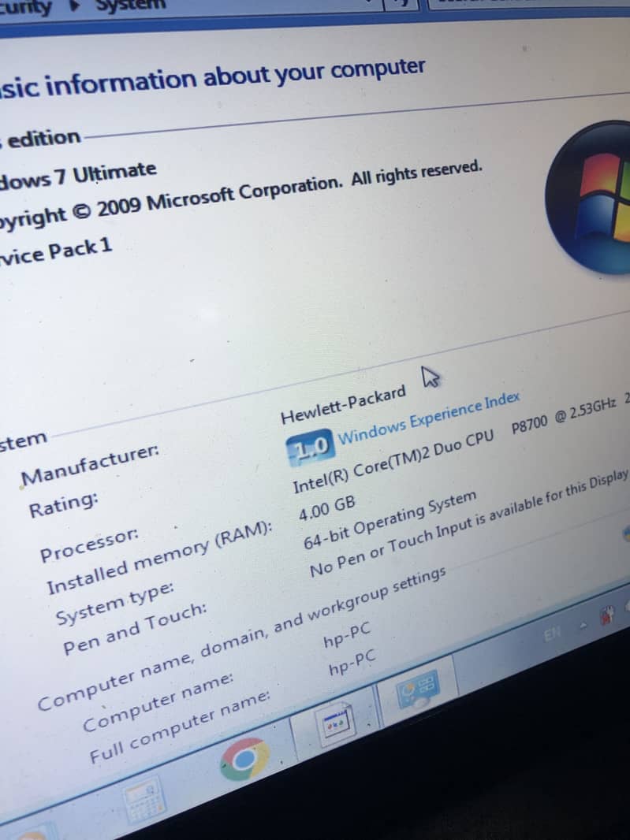Select the Intel(R) Core(TM)2 Duo CPU text
Viewport: 630px width, 840px height.
(393, 461)
